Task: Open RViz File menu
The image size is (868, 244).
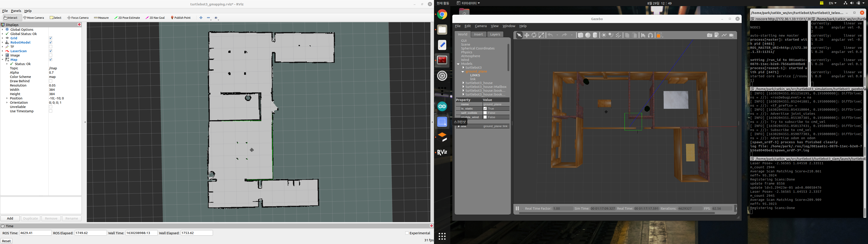Action: click(x=5, y=11)
